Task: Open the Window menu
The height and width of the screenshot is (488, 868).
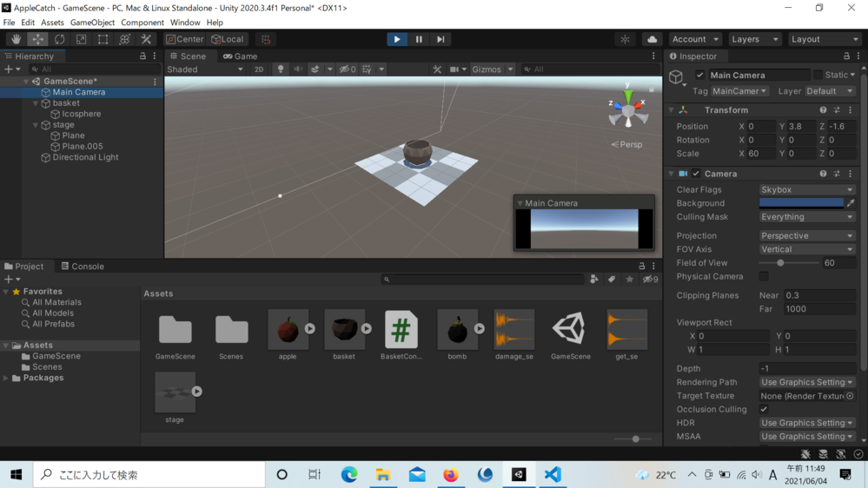Action: pos(185,23)
